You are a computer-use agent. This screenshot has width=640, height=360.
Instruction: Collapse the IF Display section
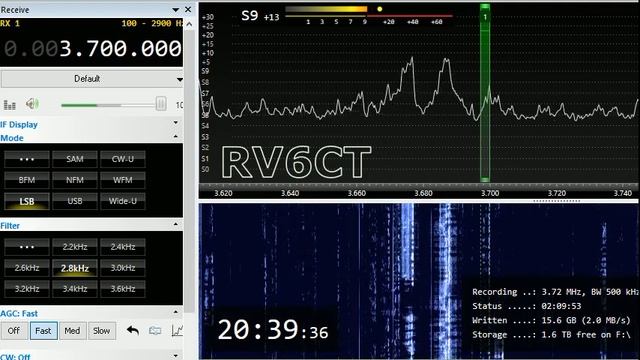coord(176,122)
